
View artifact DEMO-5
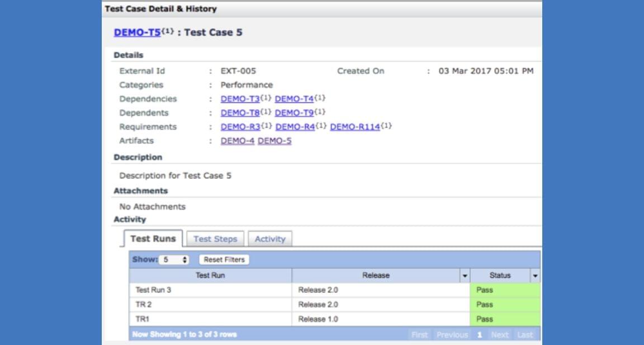pos(274,141)
